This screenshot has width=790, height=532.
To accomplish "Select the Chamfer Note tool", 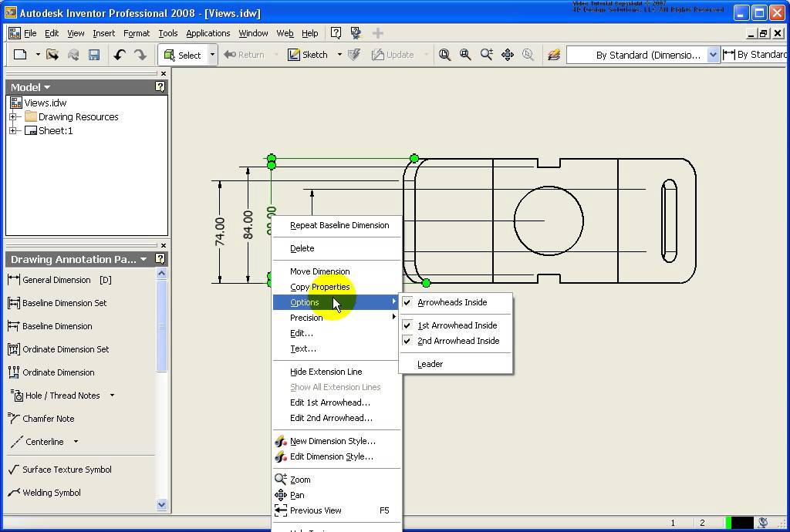I will point(41,419).
